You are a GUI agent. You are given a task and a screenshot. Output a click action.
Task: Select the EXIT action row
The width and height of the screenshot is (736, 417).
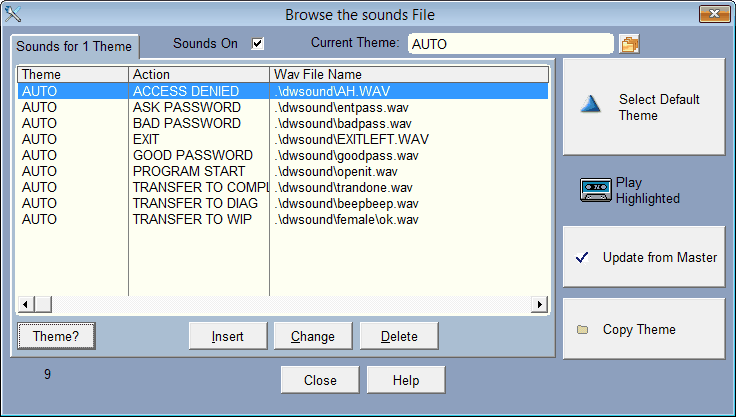click(283, 139)
